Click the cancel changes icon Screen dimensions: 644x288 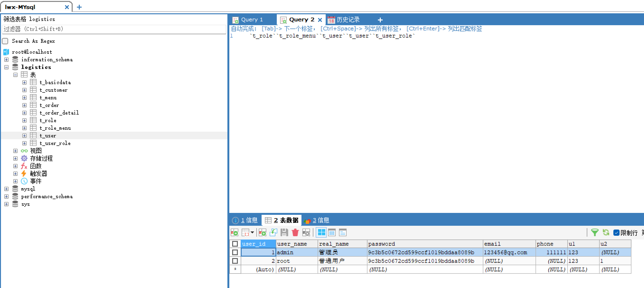coord(306,233)
